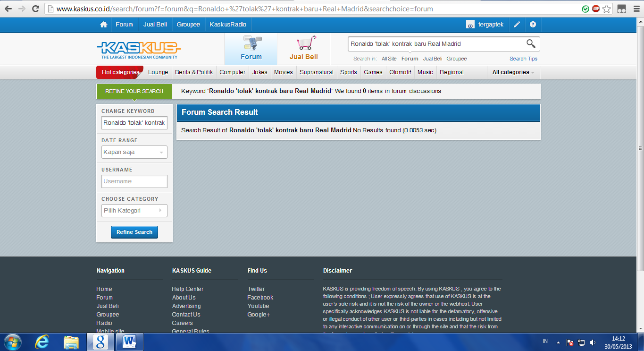Image resolution: width=644 pixels, height=351 pixels.
Task: Open Youtube link under Find Us
Action: [x=258, y=306]
